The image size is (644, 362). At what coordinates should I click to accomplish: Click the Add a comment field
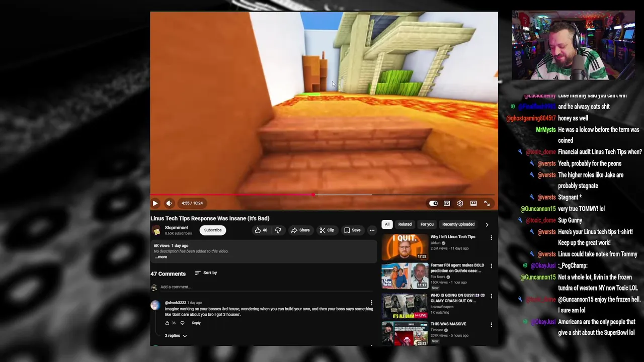click(267, 287)
